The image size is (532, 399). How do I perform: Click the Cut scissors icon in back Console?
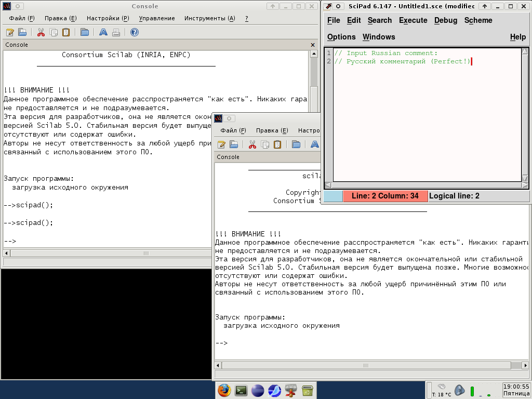pyautogui.click(x=41, y=32)
